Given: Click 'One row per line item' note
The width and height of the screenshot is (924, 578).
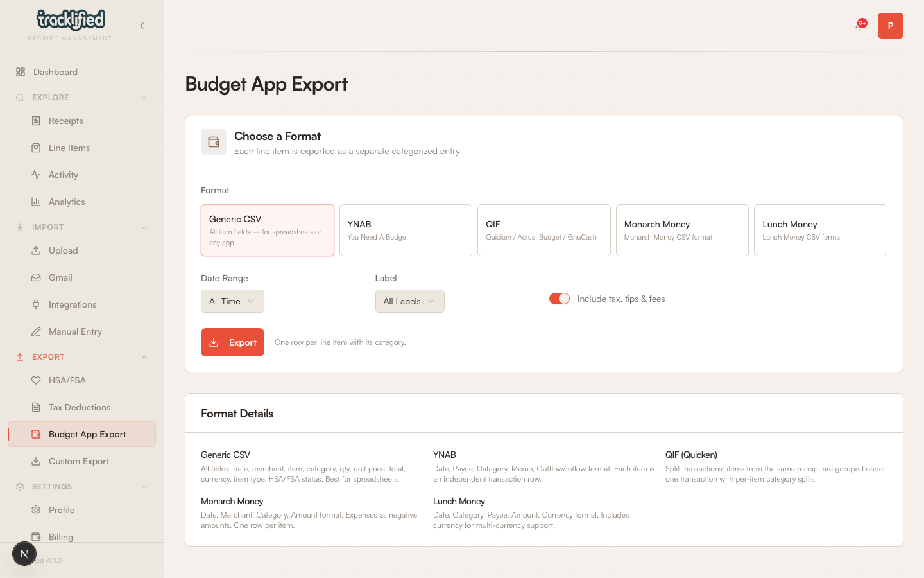Looking at the screenshot, I should pyautogui.click(x=340, y=342).
